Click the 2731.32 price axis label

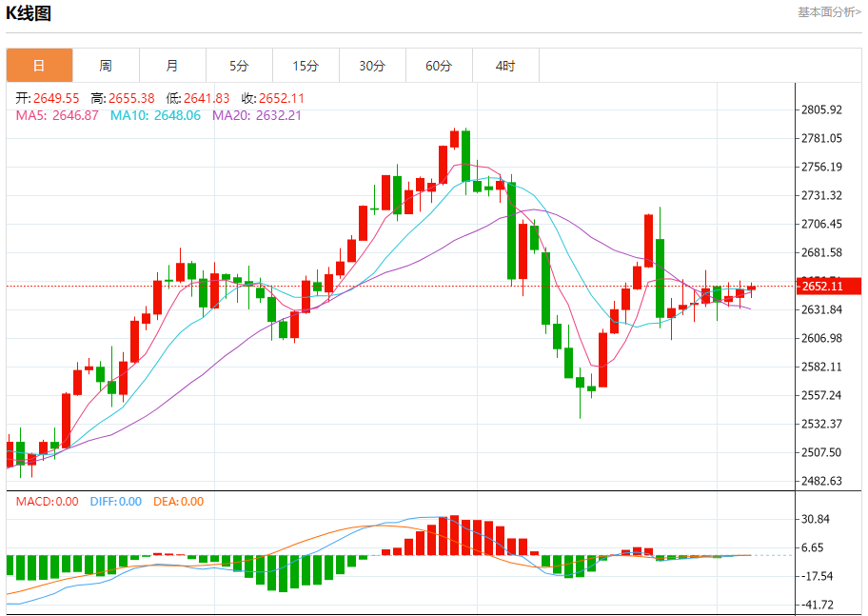pos(821,195)
